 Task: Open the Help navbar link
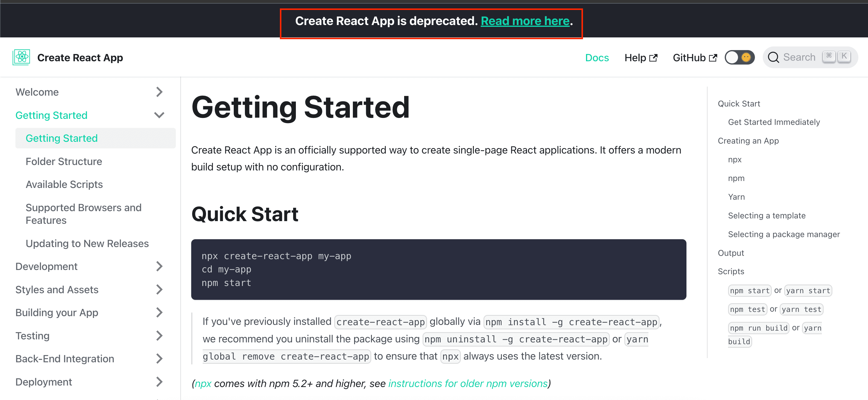coord(641,58)
